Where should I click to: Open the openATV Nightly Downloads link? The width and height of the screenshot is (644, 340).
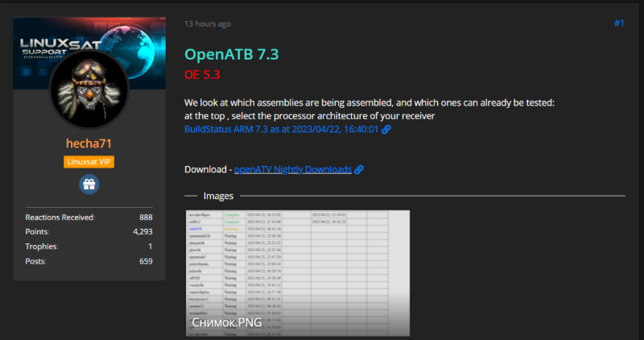point(293,169)
